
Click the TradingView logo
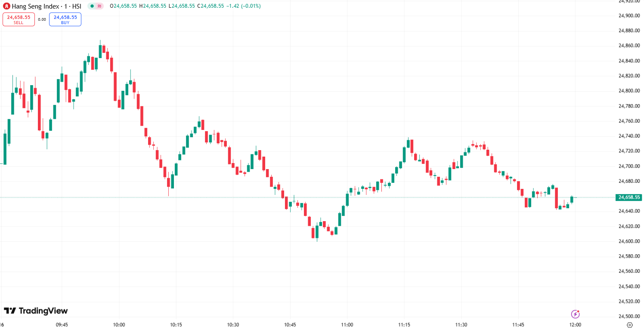tap(36, 311)
